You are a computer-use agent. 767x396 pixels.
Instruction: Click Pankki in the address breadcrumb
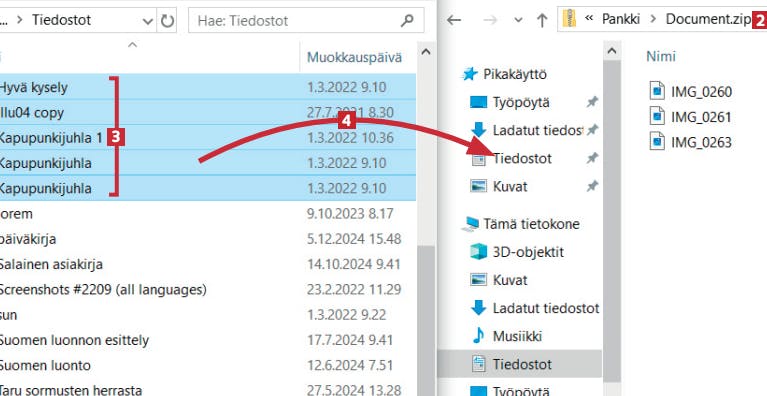621,20
